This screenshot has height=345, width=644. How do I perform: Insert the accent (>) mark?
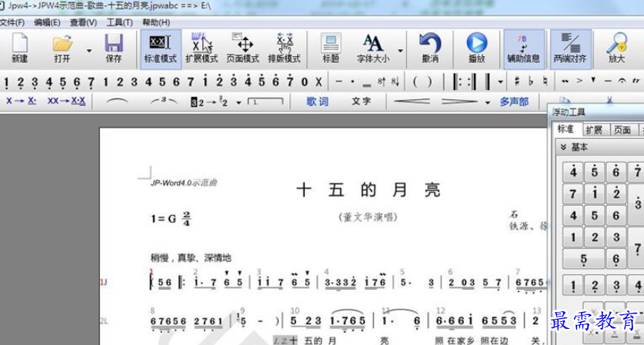tap(579, 81)
